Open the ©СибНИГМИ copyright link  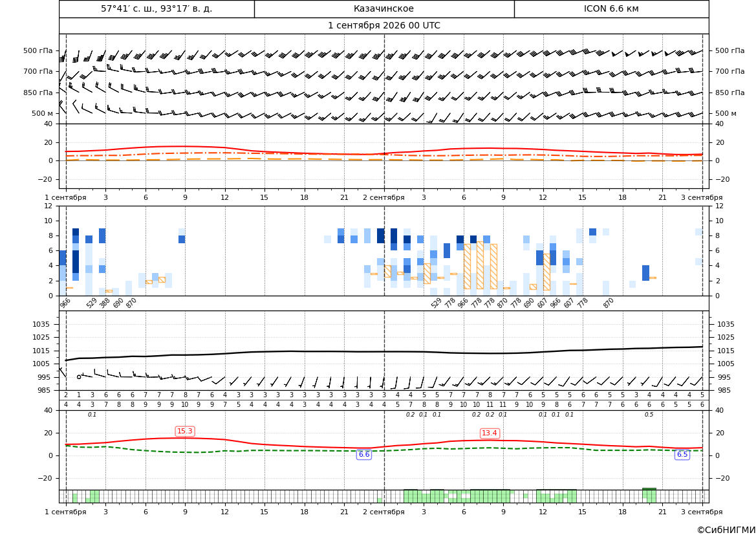coord(726,530)
